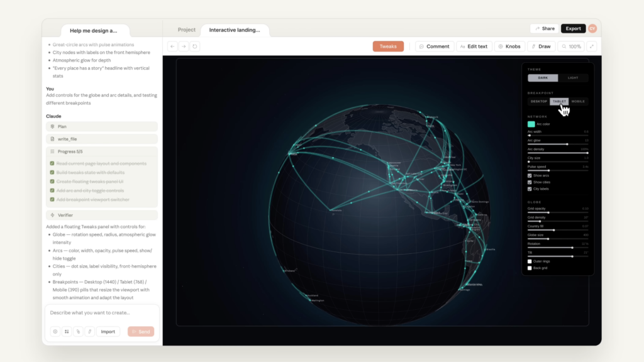This screenshot has height=362, width=644.
Task: Click the Import button
Action: pyautogui.click(x=108, y=332)
